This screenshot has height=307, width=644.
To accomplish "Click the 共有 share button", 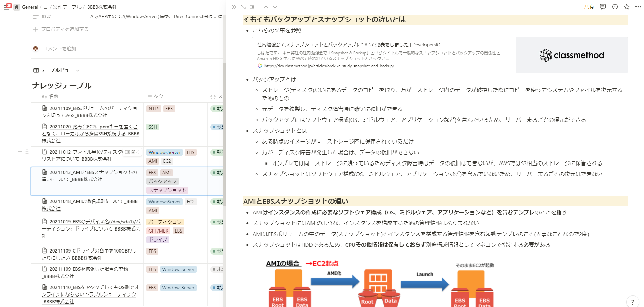I will 589,7.
